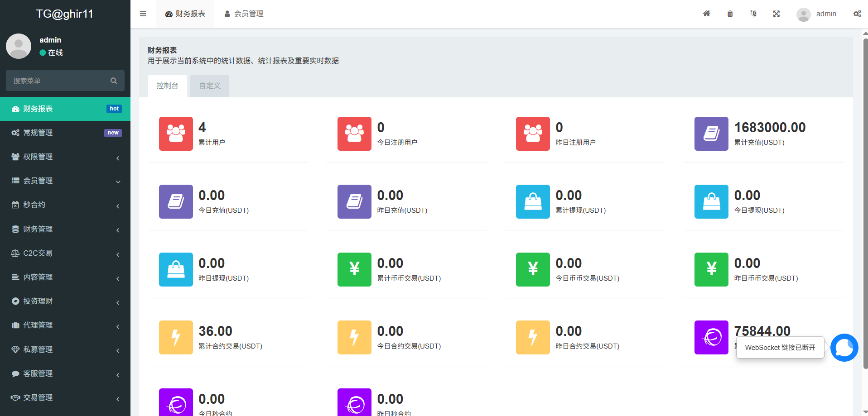This screenshot has width=868, height=416.
Task: Click the trash can icon in header
Action: click(730, 14)
